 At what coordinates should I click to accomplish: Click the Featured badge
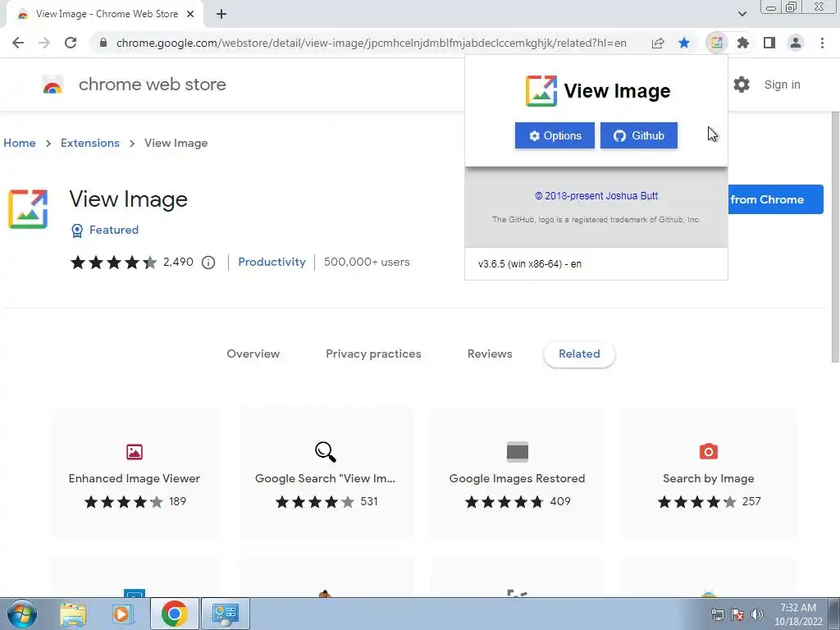pyautogui.click(x=105, y=230)
